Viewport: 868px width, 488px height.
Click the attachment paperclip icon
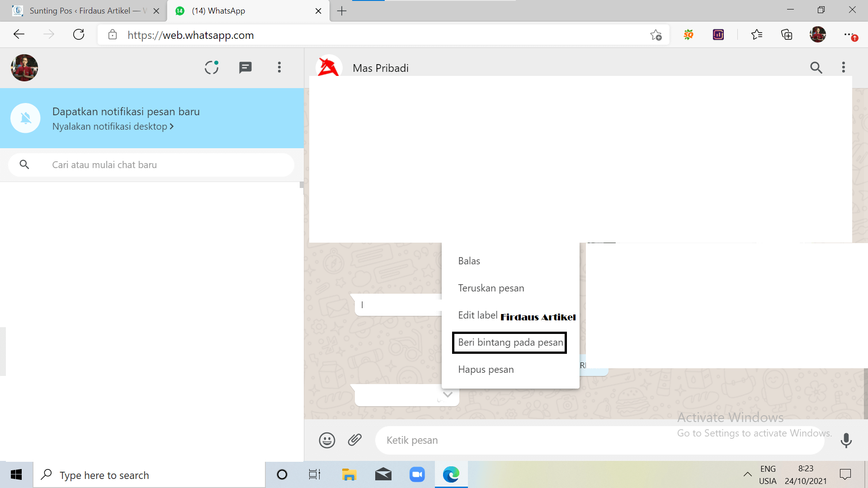click(x=355, y=440)
